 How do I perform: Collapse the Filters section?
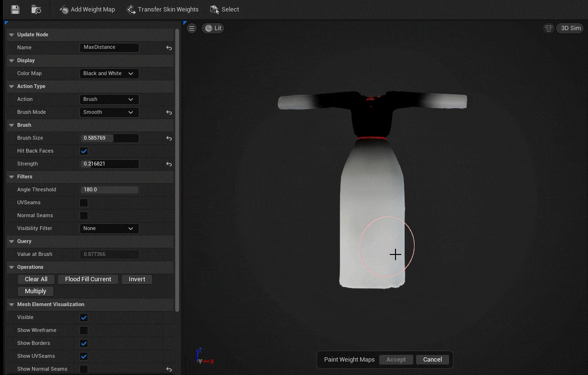[11, 177]
